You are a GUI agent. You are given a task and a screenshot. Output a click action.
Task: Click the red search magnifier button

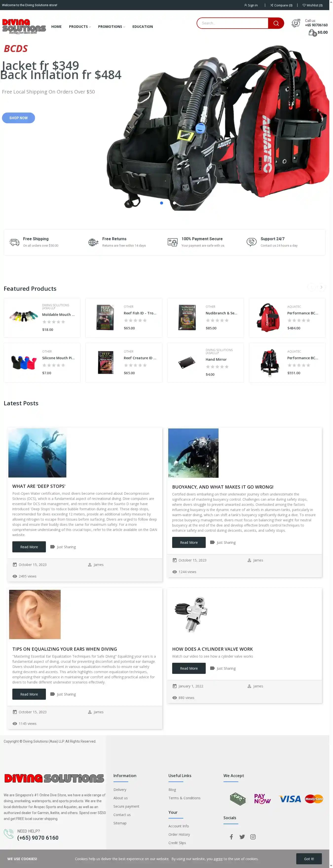(x=276, y=23)
